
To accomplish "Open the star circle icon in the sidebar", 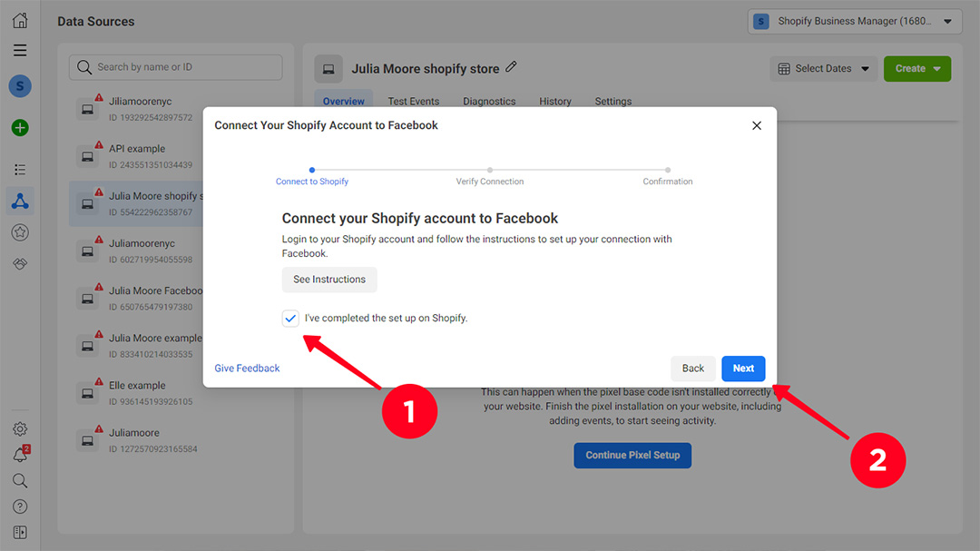I will [x=20, y=232].
